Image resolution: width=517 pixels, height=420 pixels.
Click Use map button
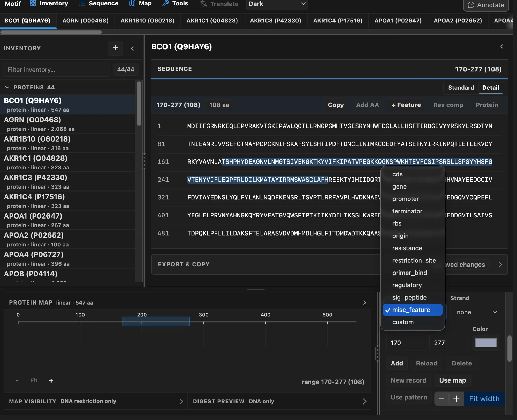[452, 380]
